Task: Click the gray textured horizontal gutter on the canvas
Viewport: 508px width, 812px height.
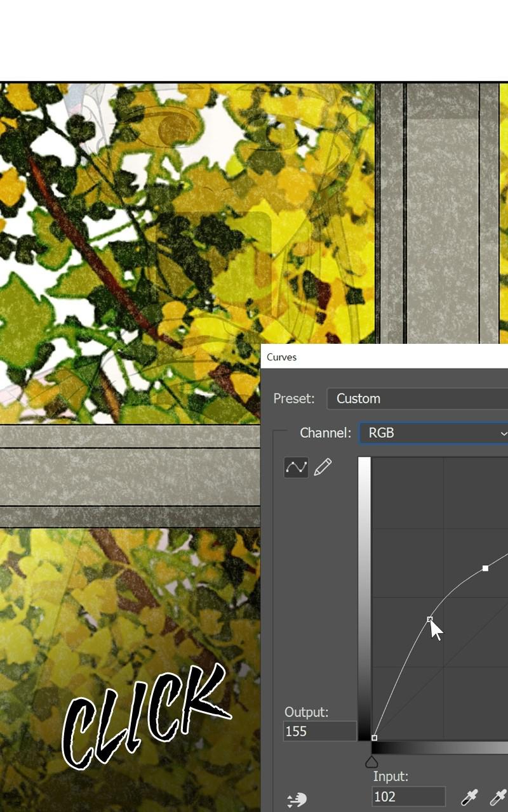Action: click(x=130, y=476)
